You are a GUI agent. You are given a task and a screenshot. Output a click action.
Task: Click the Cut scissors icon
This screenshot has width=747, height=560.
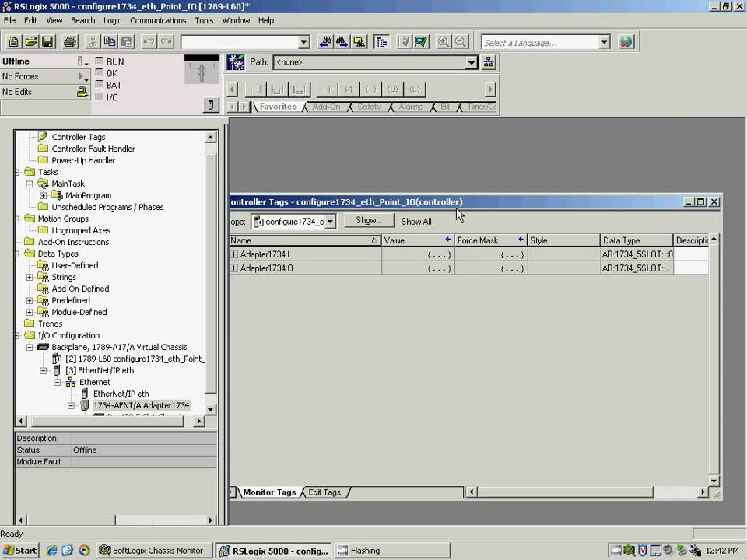click(x=93, y=42)
